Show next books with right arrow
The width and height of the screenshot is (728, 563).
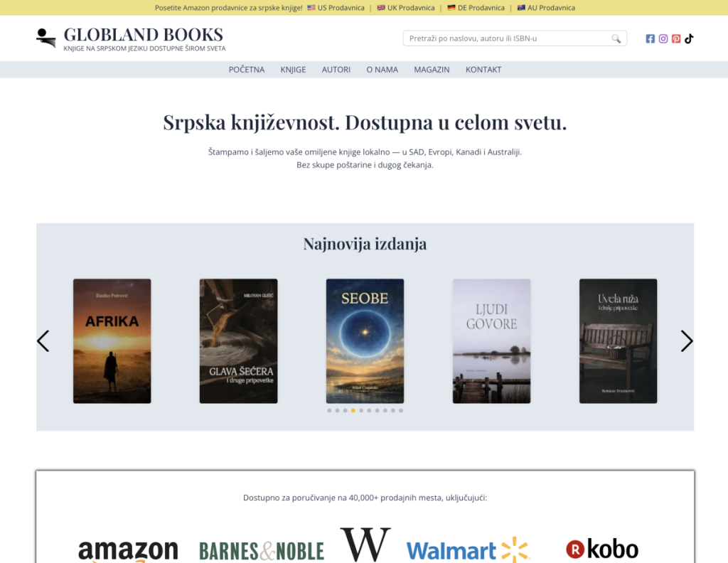[687, 341]
